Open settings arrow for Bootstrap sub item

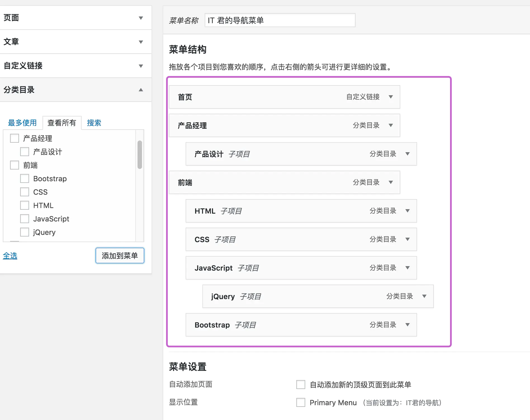[408, 325]
